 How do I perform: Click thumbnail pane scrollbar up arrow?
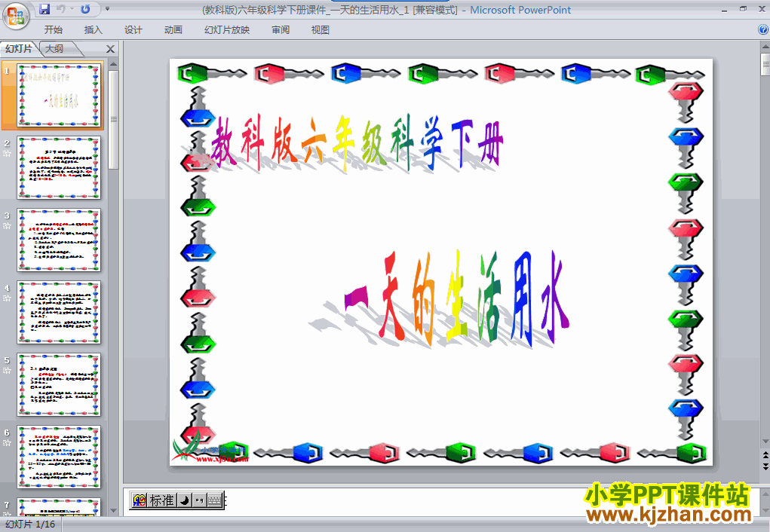coord(113,64)
